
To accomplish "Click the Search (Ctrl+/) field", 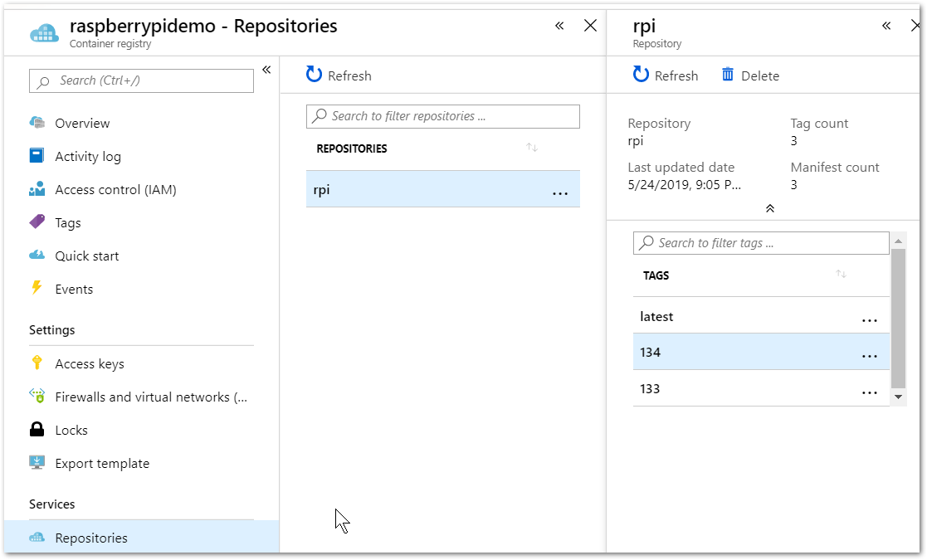I will (x=141, y=80).
